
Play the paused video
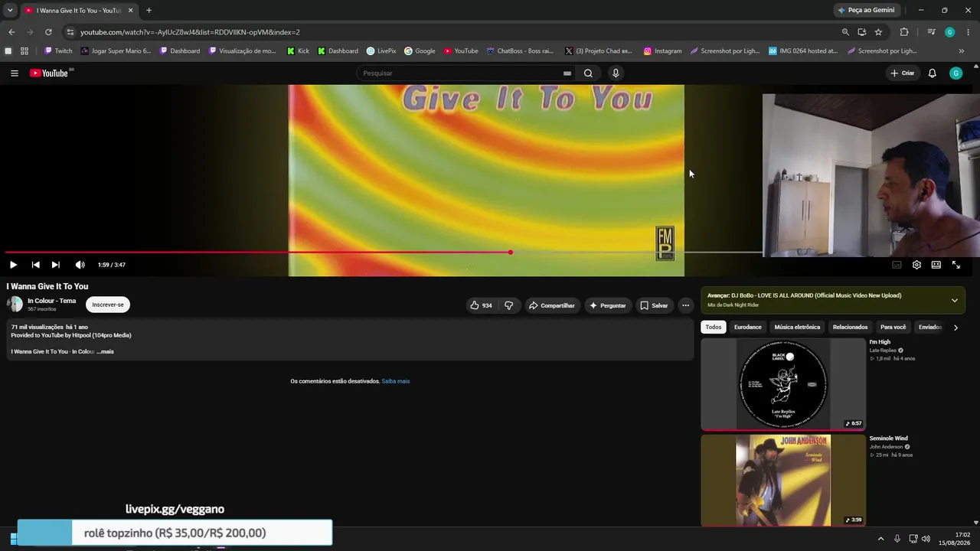[x=13, y=265]
